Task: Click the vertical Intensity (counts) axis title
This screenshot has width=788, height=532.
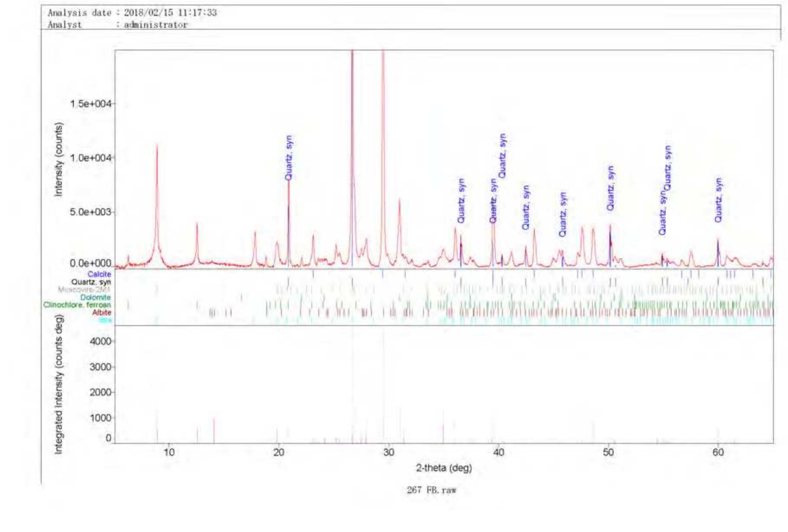Action: 59,160
